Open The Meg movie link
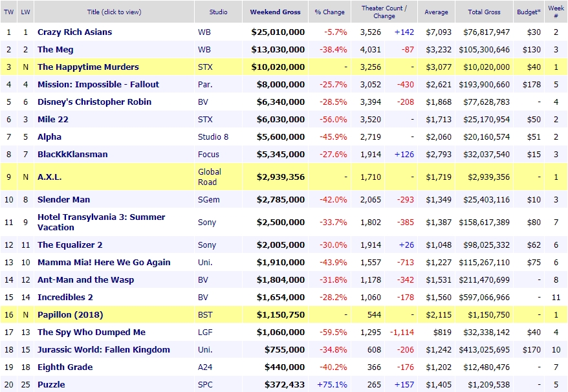This screenshot has height=392, width=568. (56, 49)
